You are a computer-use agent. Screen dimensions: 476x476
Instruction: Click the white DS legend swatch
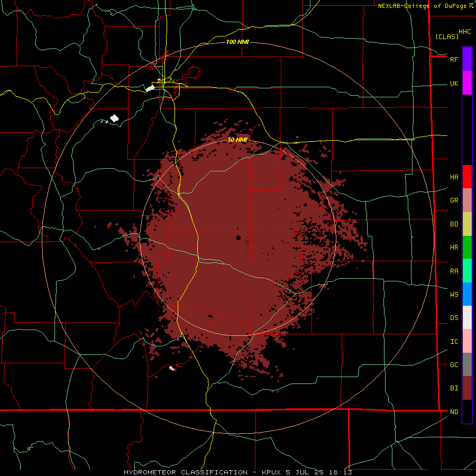467,317
